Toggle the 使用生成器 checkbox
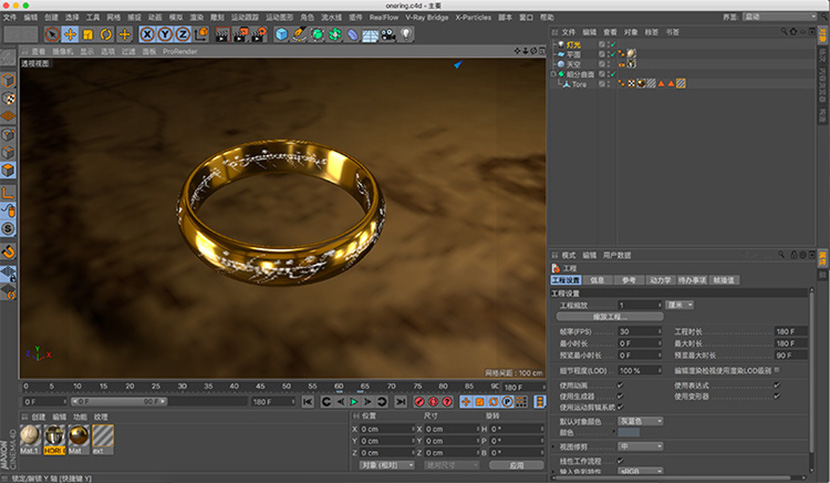 click(620, 396)
